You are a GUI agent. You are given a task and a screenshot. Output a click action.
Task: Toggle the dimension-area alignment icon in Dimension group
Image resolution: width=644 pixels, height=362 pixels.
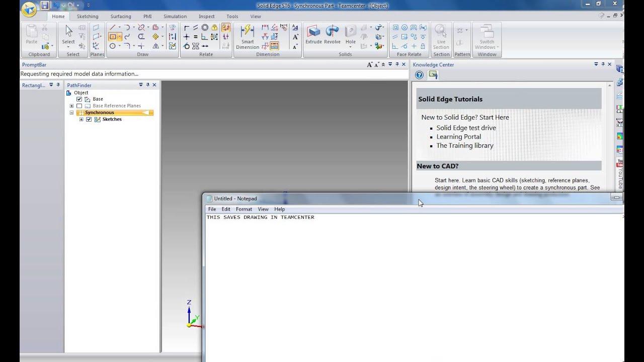click(x=274, y=46)
